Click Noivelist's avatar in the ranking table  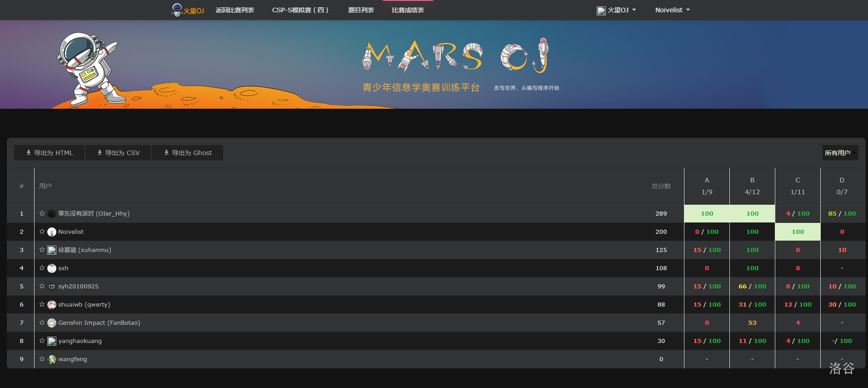coord(52,232)
